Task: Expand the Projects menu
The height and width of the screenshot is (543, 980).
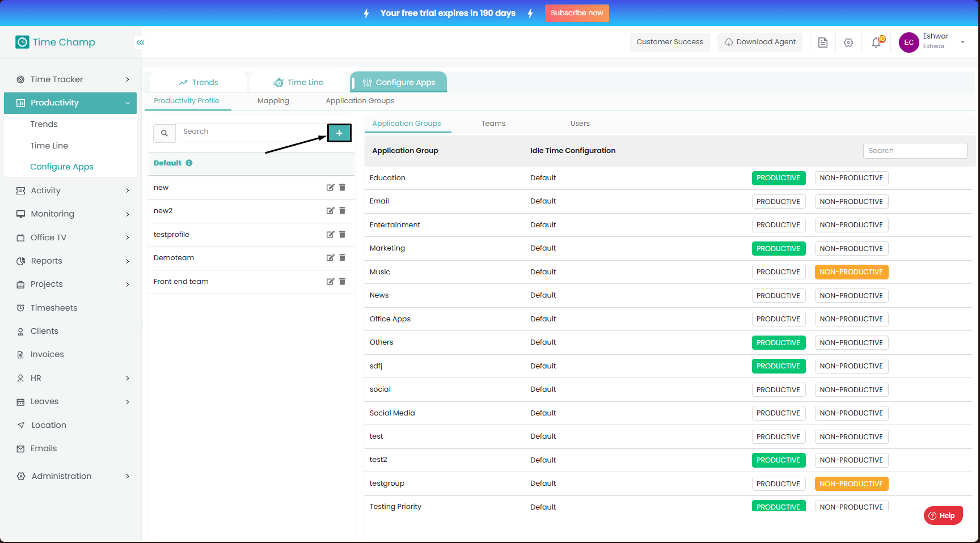Action: pos(70,284)
